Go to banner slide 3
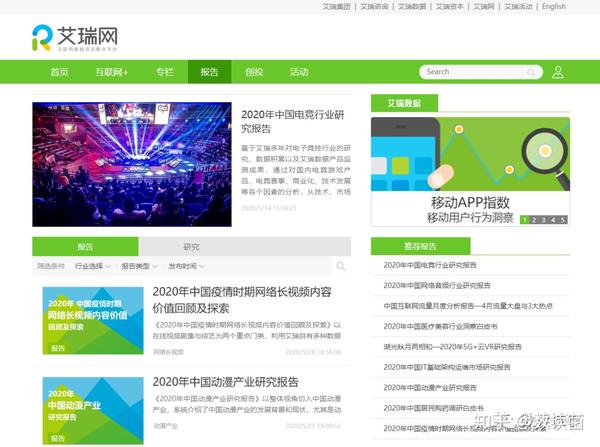This screenshot has height=447, width=600. [x=543, y=220]
